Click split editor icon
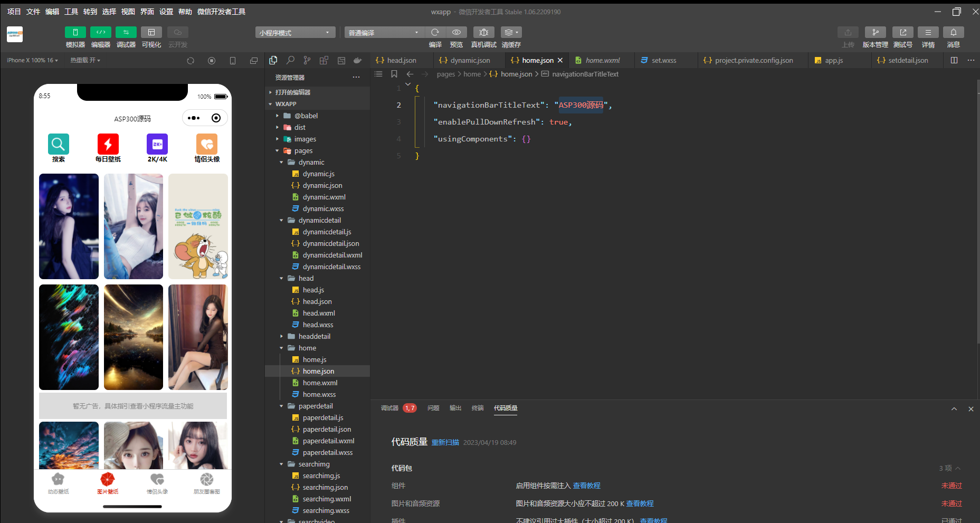 (x=954, y=61)
